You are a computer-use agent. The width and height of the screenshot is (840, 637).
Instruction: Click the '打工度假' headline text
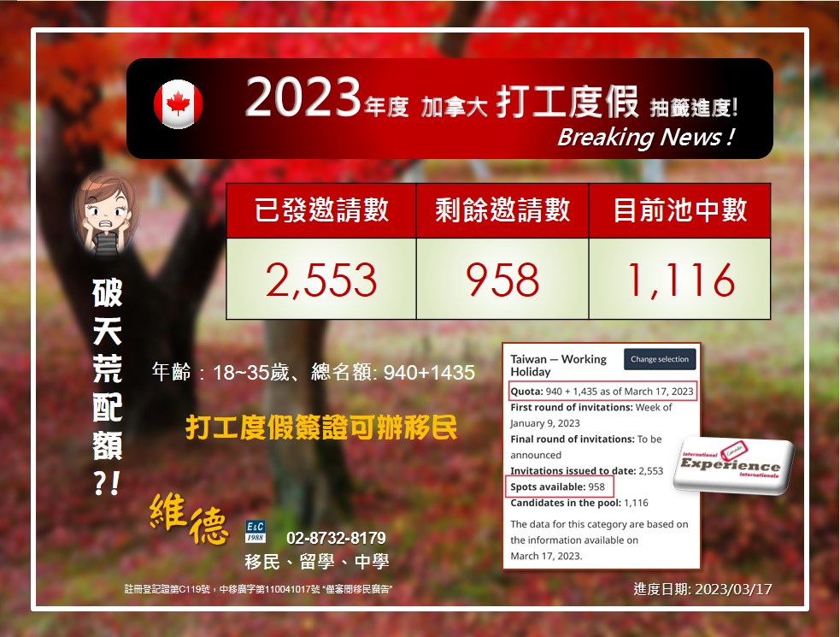tap(567, 101)
